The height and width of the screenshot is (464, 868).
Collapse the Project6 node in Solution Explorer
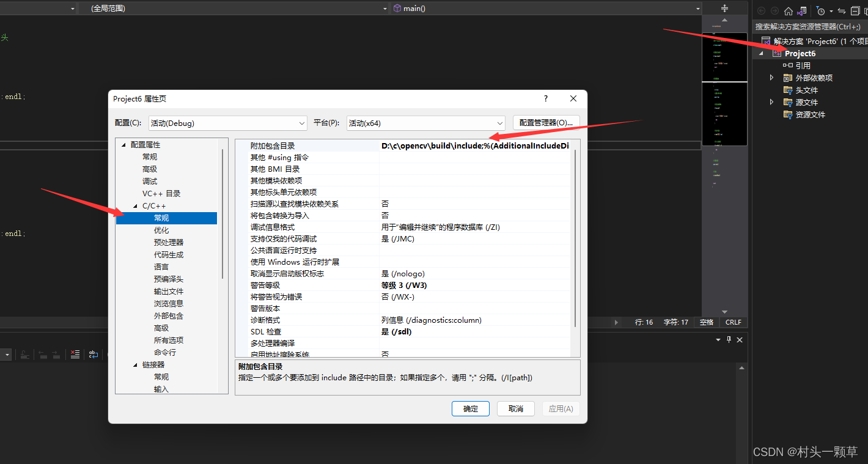click(x=762, y=53)
